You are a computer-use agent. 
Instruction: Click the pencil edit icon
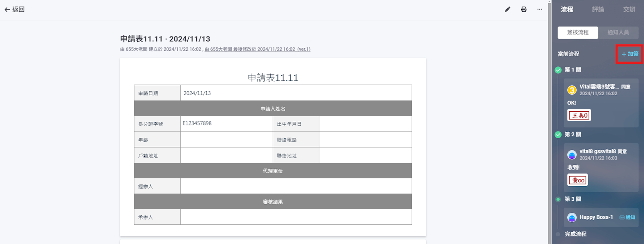pyautogui.click(x=507, y=9)
